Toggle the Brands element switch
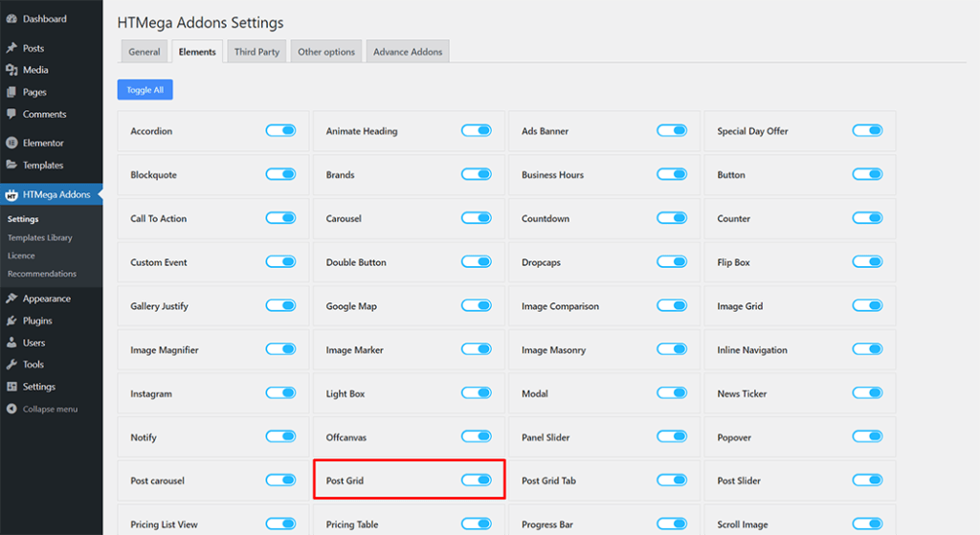980x535 pixels. (477, 174)
